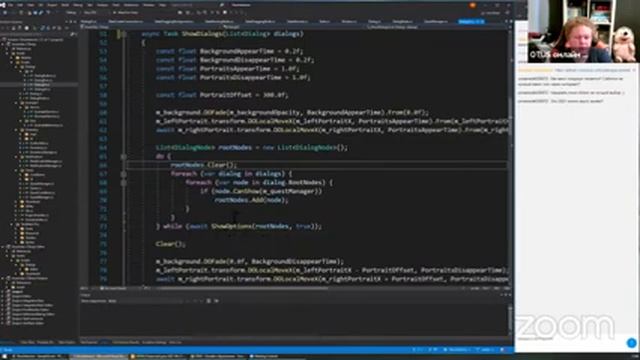
Task: Open the Debug configuration dropdown
Action: coord(72,13)
